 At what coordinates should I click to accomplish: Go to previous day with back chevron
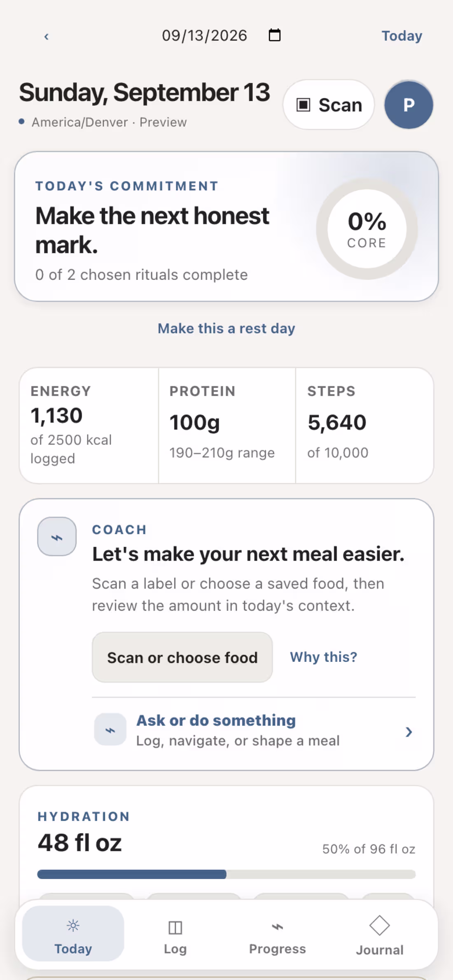point(47,37)
